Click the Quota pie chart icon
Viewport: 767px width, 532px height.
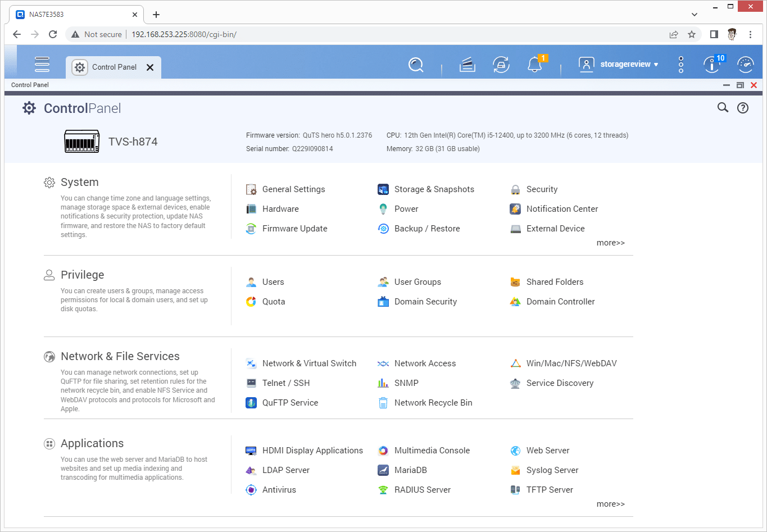point(251,302)
